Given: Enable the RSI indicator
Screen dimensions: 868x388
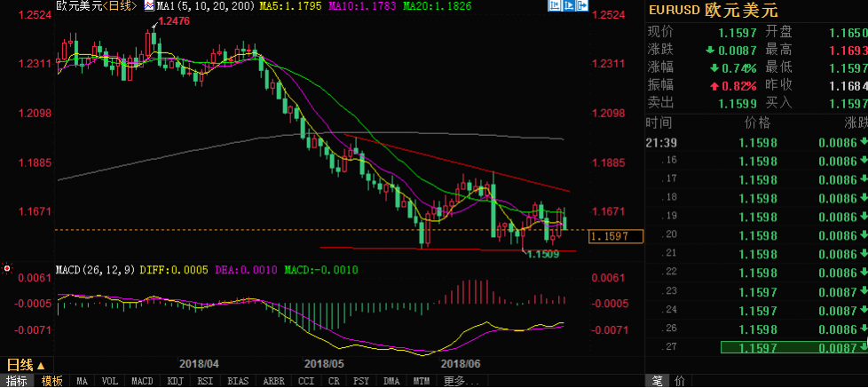Looking at the screenshot, I should click(206, 381).
